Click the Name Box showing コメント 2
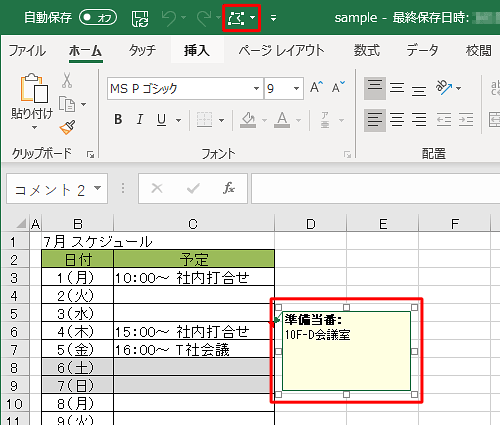 click(x=49, y=190)
